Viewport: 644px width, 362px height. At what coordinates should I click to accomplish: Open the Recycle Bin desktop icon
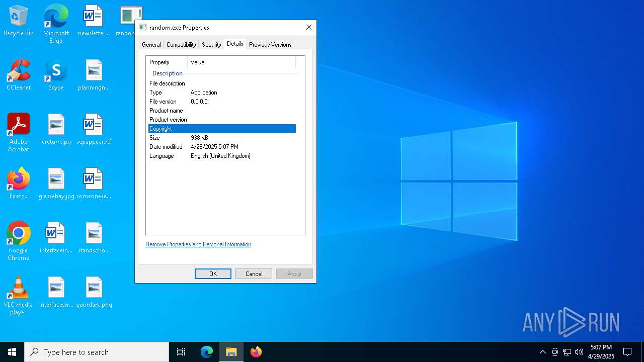click(x=19, y=21)
